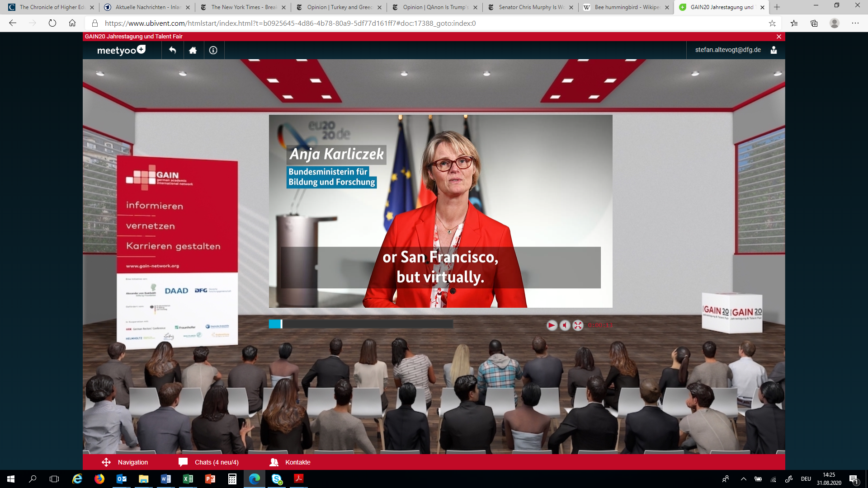Click the GAIN20 cube on the right
Viewport: 868px width, 488px height.
coord(732,312)
